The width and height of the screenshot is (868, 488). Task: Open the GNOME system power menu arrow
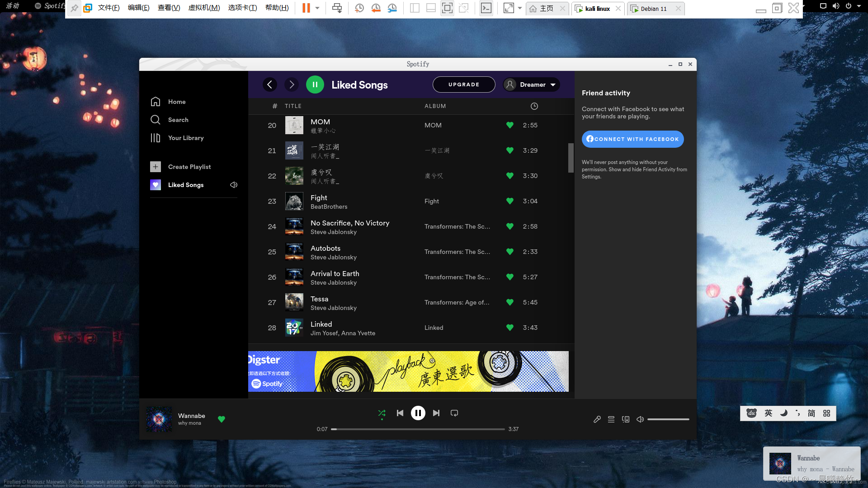(x=859, y=6)
